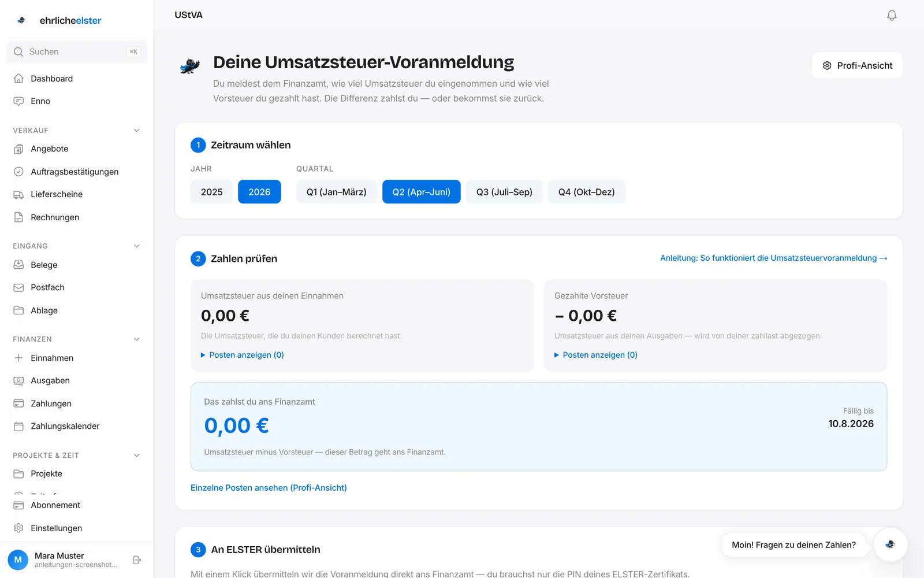Choose quarter Q2 (Apr–Juni)
Image resolution: width=924 pixels, height=578 pixels.
coord(421,192)
